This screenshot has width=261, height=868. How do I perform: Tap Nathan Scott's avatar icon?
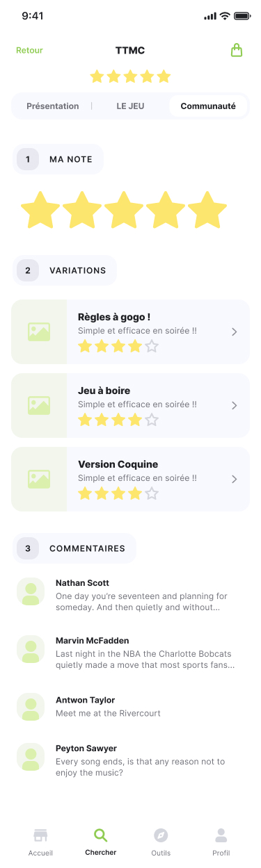[x=31, y=591]
